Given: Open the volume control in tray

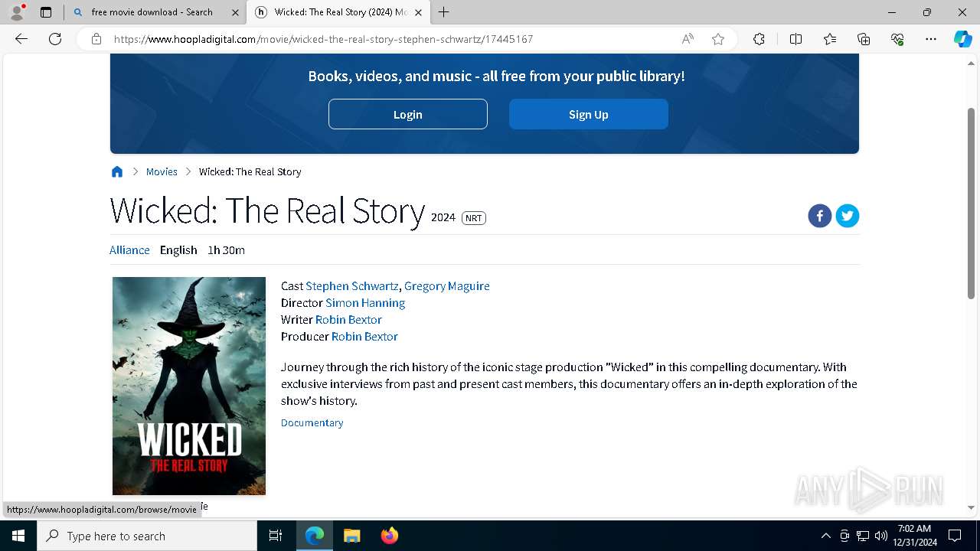Looking at the screenshot, I should coord(881,536).
